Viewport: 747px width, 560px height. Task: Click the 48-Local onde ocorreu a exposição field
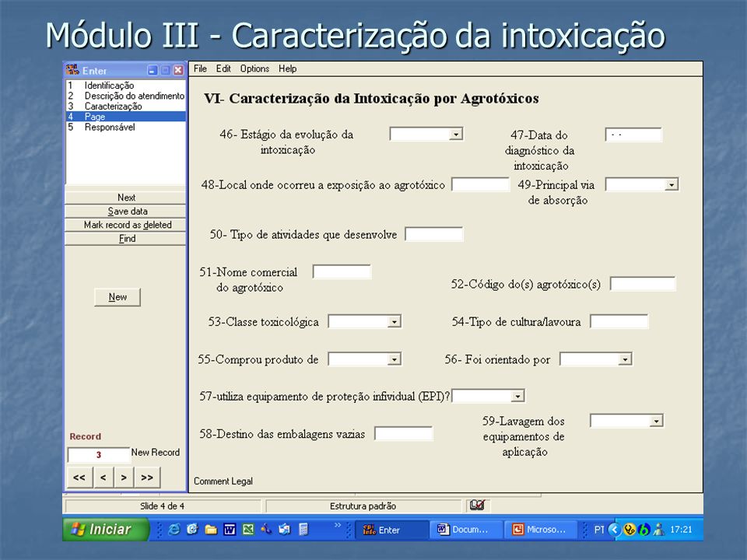tap(480, 185)
